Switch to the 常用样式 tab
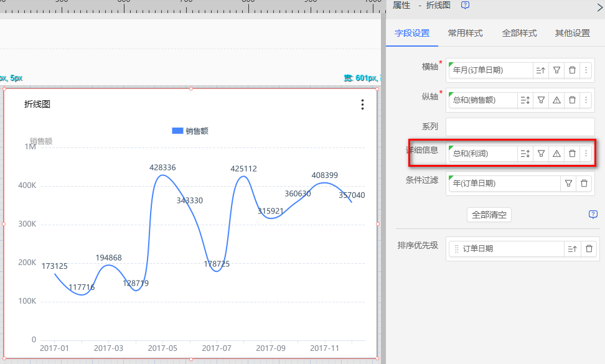The width and height of the screenshot is (605, 364). coord(465,34)
